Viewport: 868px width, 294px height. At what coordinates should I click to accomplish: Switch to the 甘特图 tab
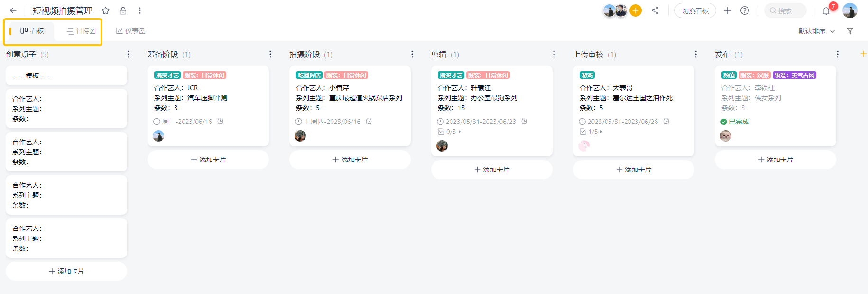coord(81,31)
